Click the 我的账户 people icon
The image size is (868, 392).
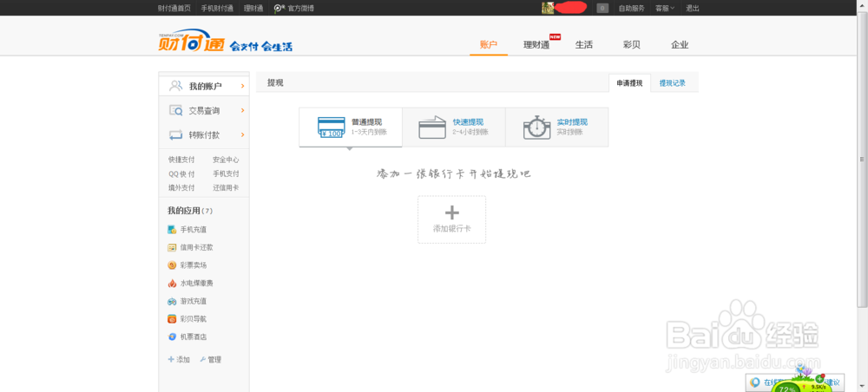pos(175,86)
